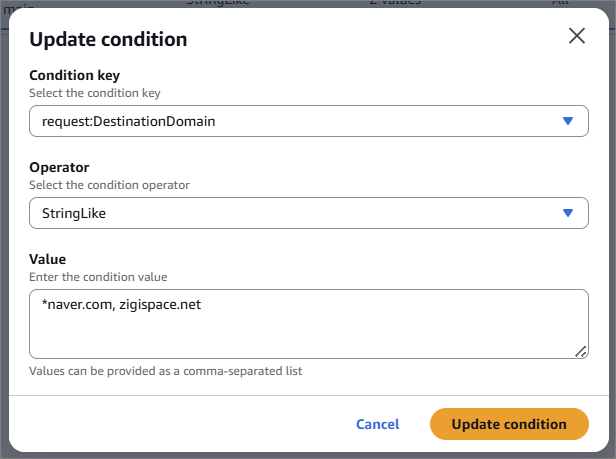Close the Update condition dialog
The height and width of the screenshot is (459, 616).
coord(577,36)
